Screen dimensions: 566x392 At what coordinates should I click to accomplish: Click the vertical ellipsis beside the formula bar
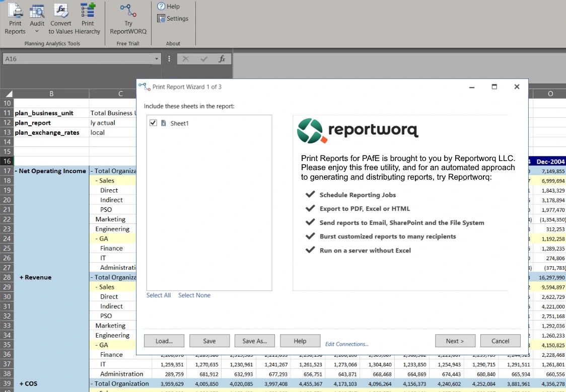click(x=169, y=58)
